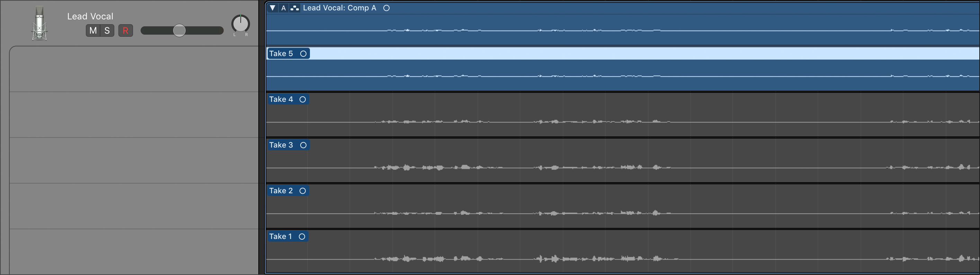Viewport: 980px width, 275px height.
Task: Collapse the Lead Vocal take folder triangle
Action: [273, 8]
